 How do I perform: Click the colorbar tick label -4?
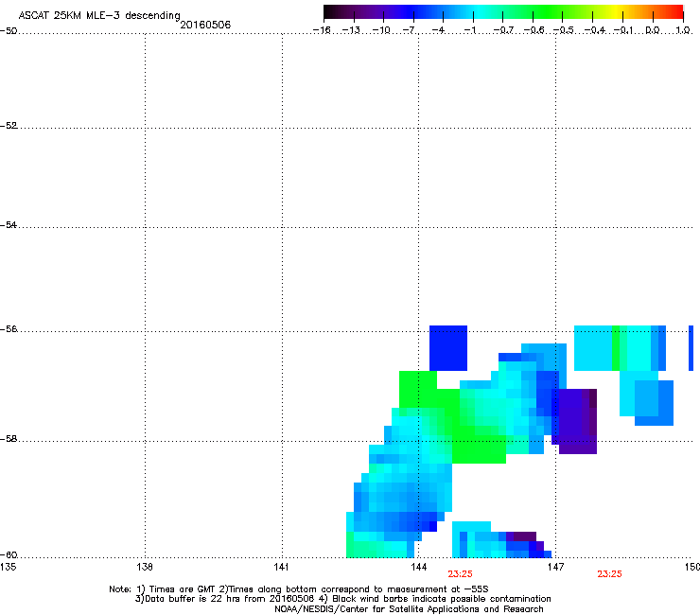pyautogui.click(x=438, y=30)
